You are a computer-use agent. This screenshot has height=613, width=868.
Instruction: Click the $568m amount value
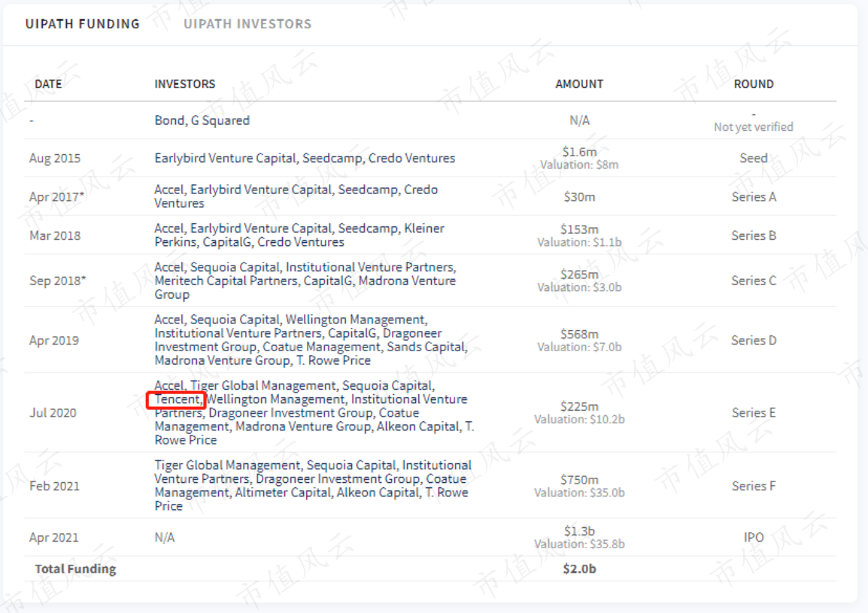click(x=579, y=334)
